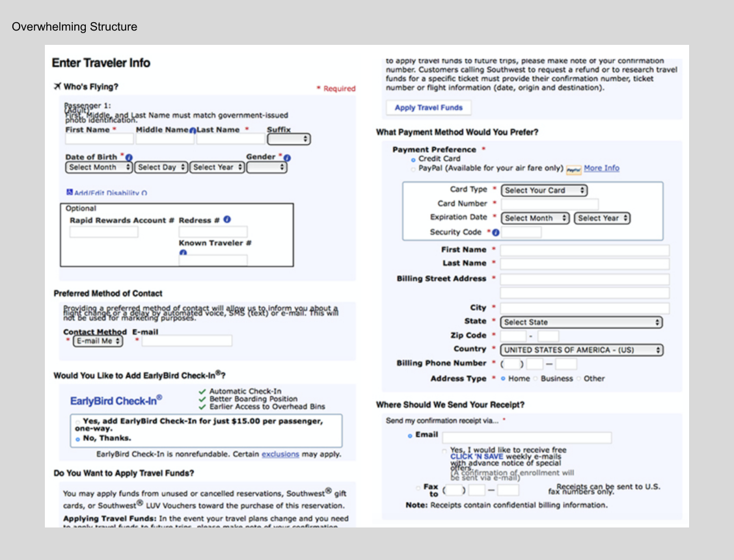
Task: Set Address Type to Home
Action: click(x=503, y=379)
